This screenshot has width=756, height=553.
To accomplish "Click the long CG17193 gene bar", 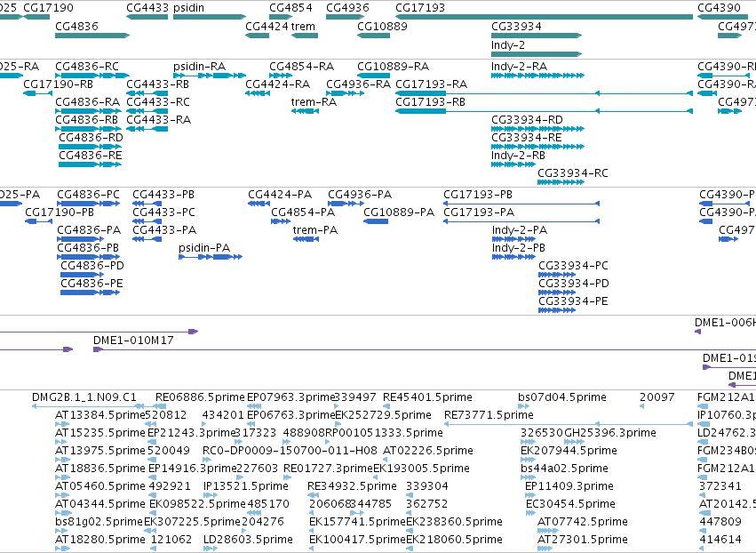I will click(544, 18).
